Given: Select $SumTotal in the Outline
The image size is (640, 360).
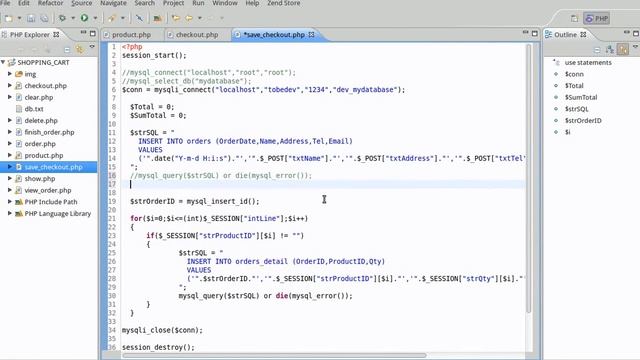Looking at the screenshot, I should [580, 97].
